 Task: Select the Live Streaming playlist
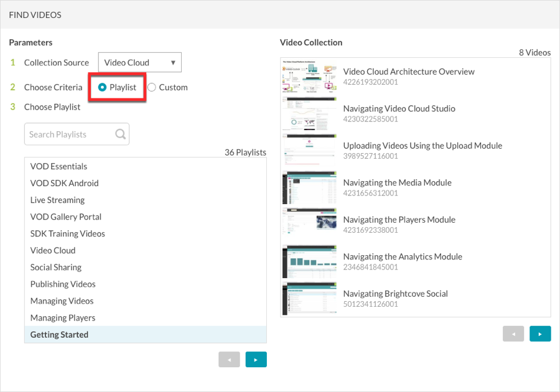click(x=146, y=200)
